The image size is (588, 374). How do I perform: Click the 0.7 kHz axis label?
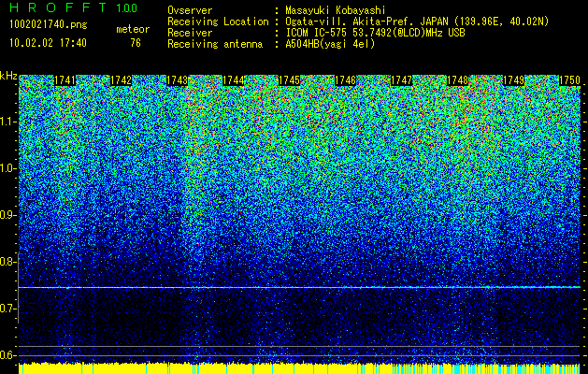(7, 309)
